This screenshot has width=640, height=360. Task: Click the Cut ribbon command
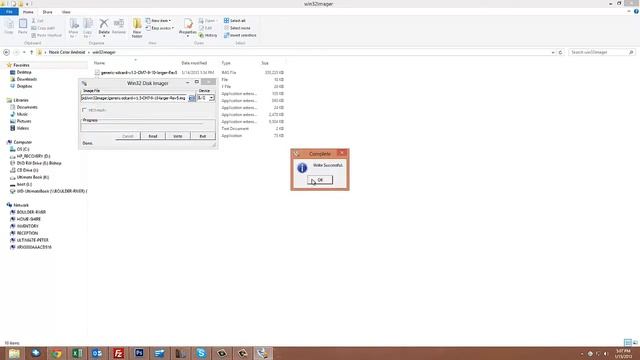tap(38, 20)
